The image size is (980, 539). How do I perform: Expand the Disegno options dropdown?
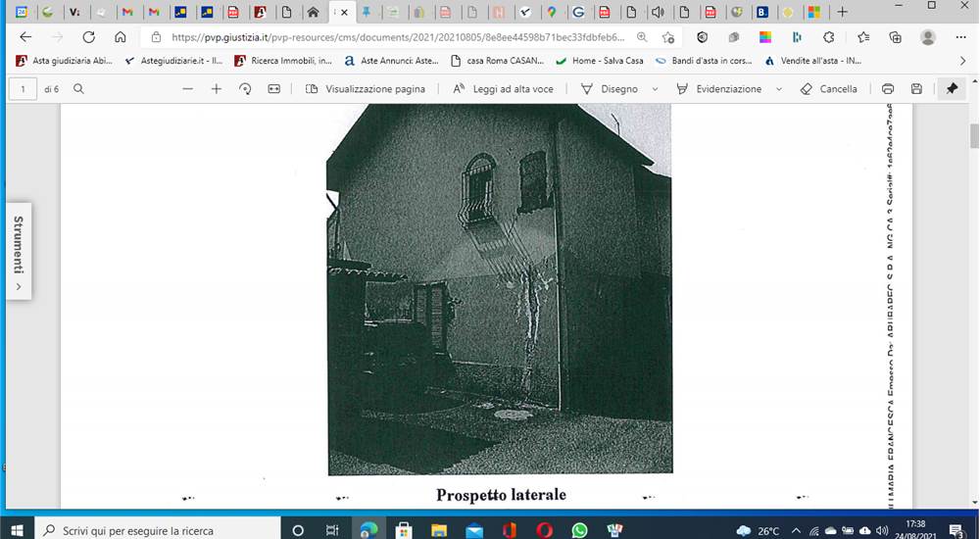(655, 89)
